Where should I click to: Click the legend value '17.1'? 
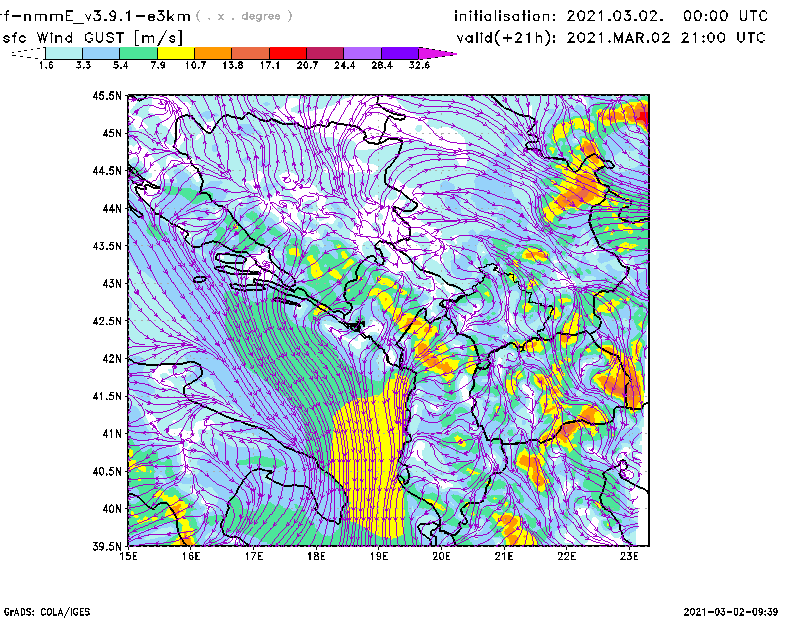pos(269,65)
